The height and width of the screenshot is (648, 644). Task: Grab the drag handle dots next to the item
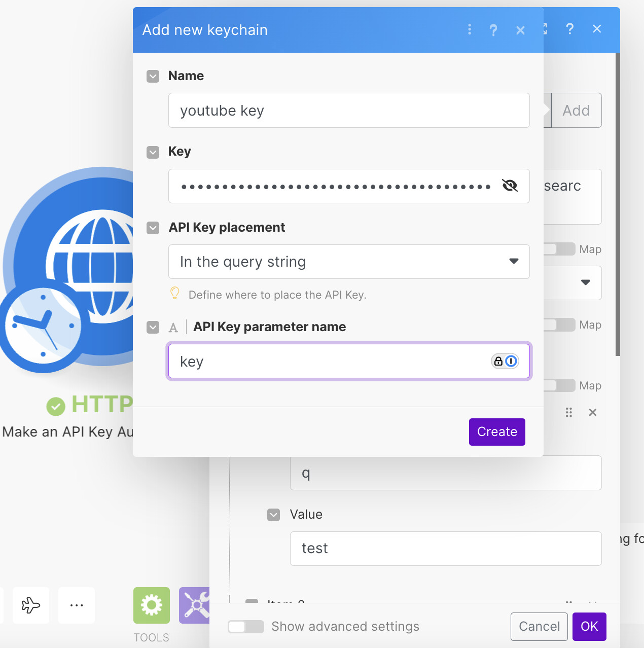click(x=568, y=412)
